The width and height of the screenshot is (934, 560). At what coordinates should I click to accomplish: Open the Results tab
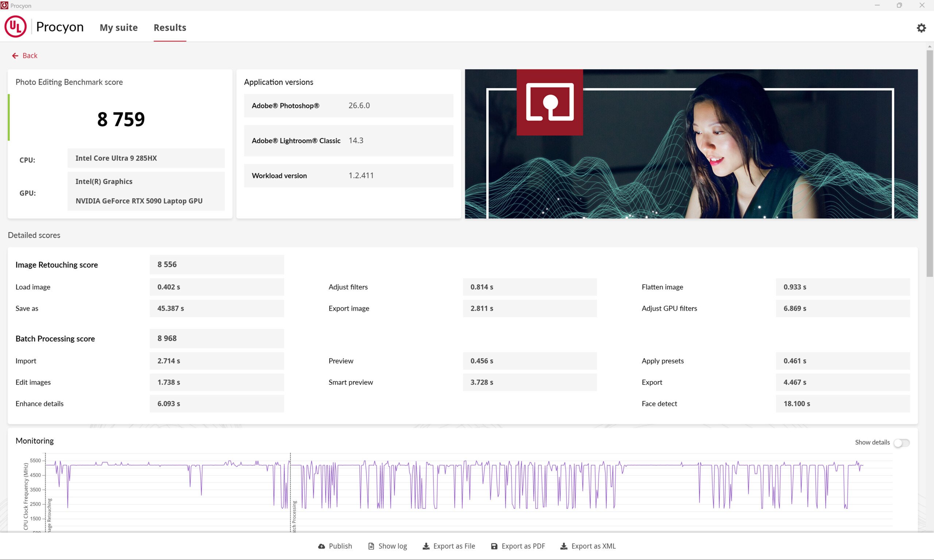(170, 28)
